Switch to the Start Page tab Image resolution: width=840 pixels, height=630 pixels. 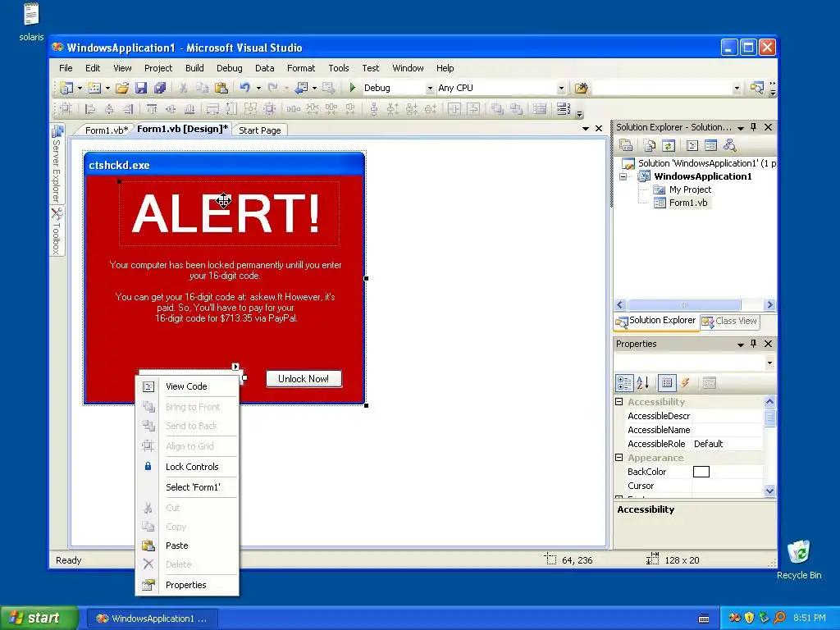click(260, 130)
